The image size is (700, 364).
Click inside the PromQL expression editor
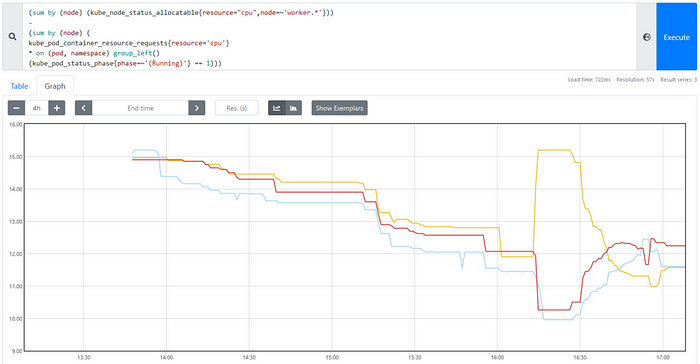tap(329, 37)
